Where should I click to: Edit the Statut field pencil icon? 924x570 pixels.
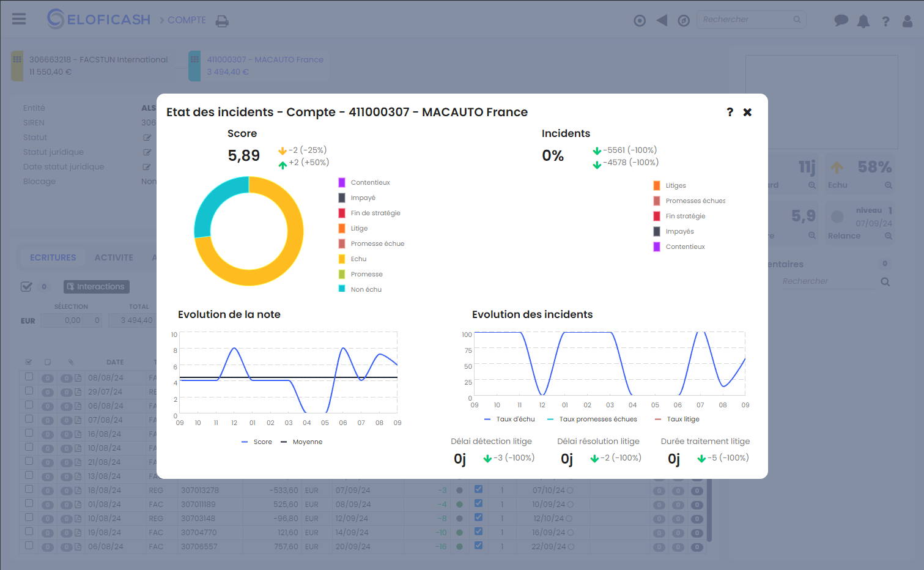pyautogui.click(x=147, y=138)
